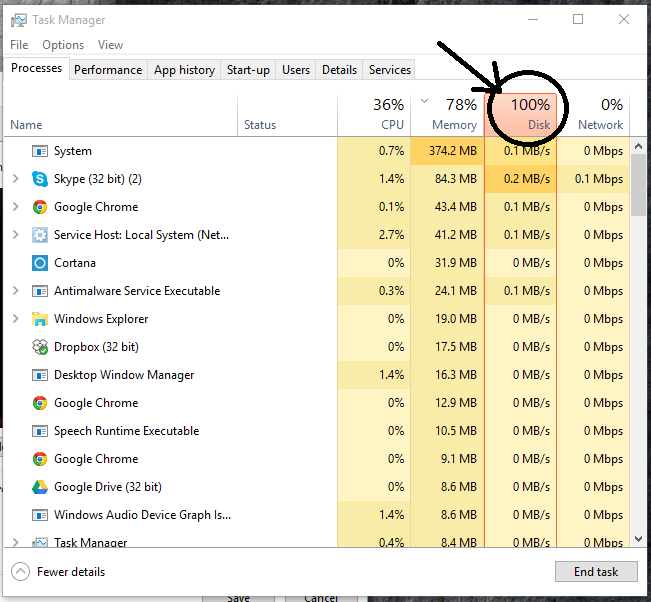Click the End task button
The image size is (651, 602).
tap(596, 572)
